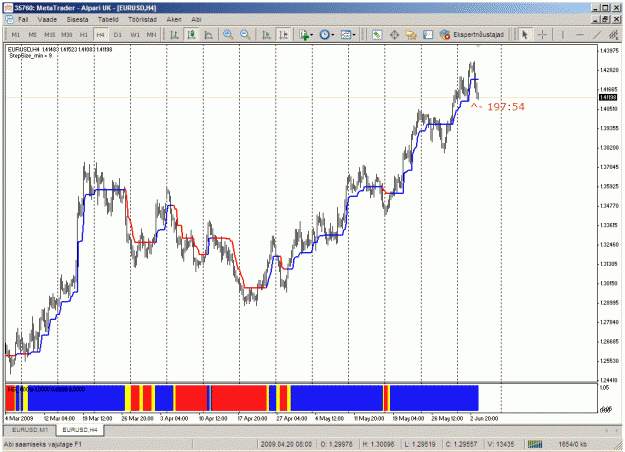Open the Navigator panel

411,35
